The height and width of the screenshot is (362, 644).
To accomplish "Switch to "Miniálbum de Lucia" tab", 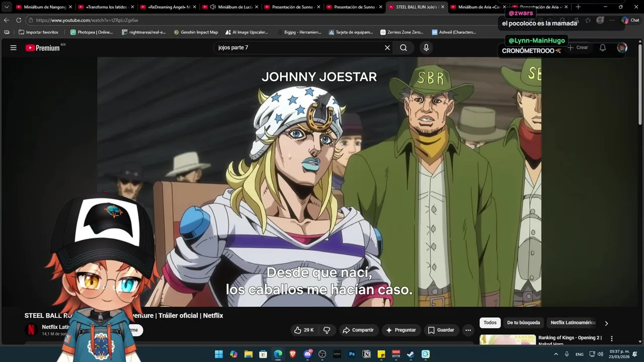I will (230, 7).
